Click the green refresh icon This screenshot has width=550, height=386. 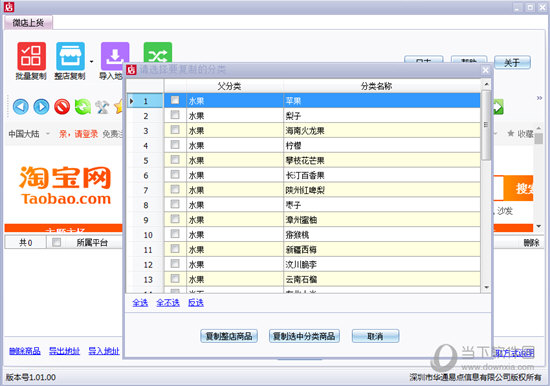click(x=83, y=107)
